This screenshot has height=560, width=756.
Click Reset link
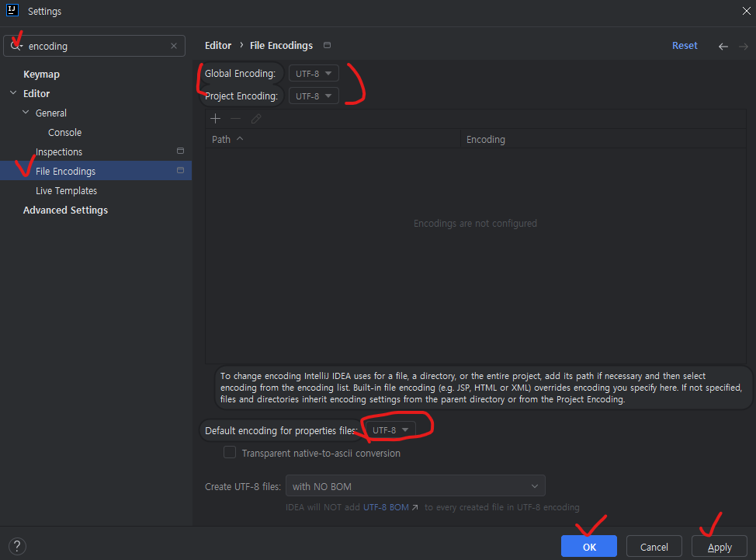[685, 45]
